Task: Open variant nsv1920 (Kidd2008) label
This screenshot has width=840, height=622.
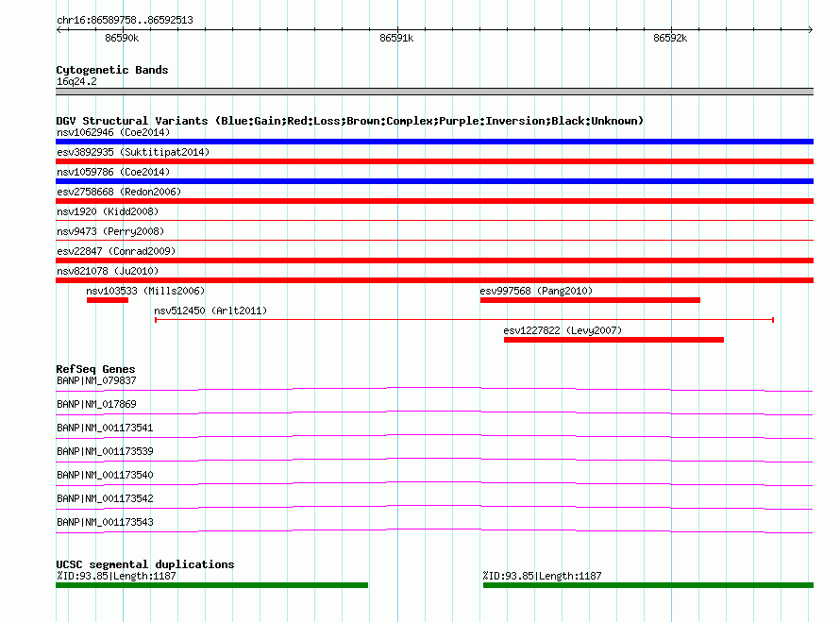Action: tap(108, 211)
